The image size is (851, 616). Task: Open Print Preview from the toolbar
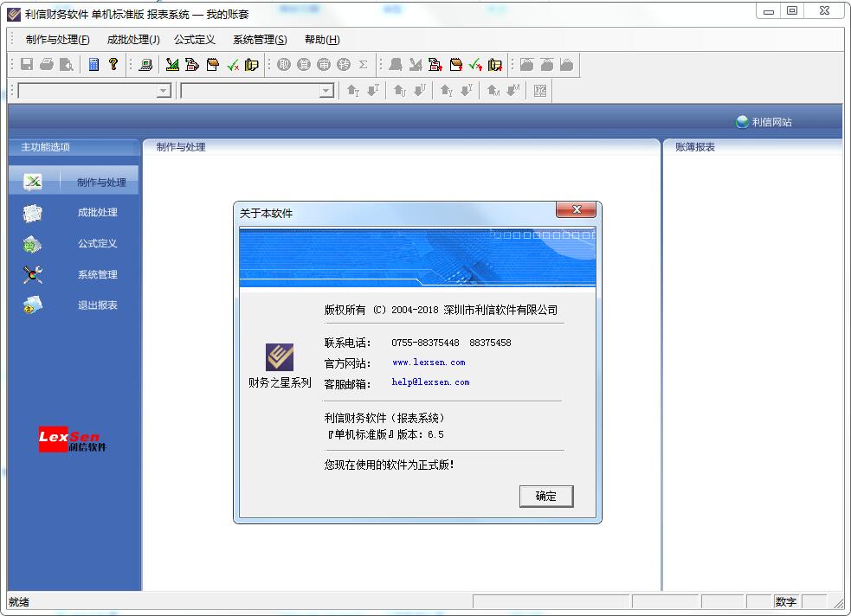pos(66,65)
